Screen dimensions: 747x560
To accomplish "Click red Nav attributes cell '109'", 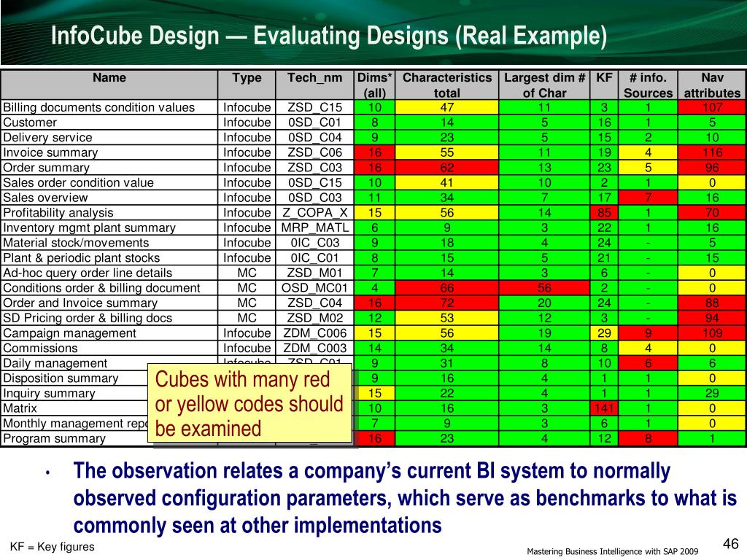I will pyautogui.click(x=712, y=333).
